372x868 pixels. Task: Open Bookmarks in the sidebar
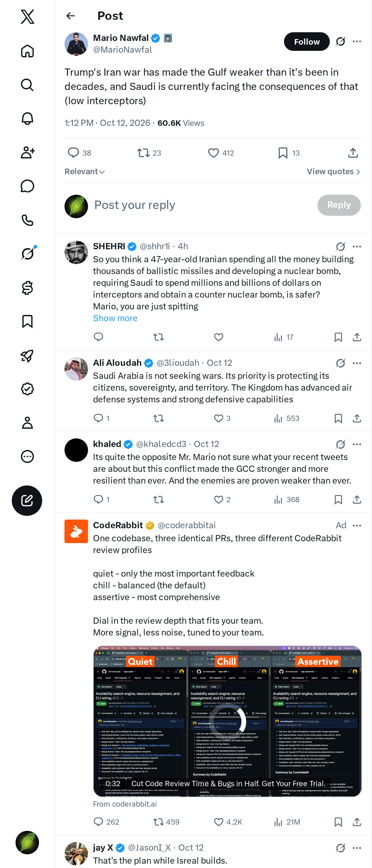click(x=27, y=321)
